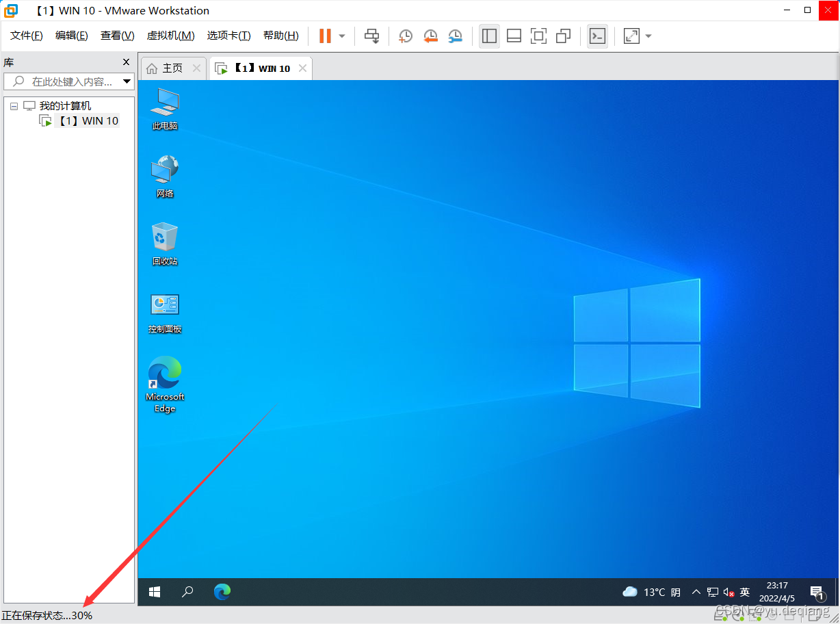Click the guest taskbar search icon
The height and width of the screenshot is (624, 840).
(x=187, y=592)
